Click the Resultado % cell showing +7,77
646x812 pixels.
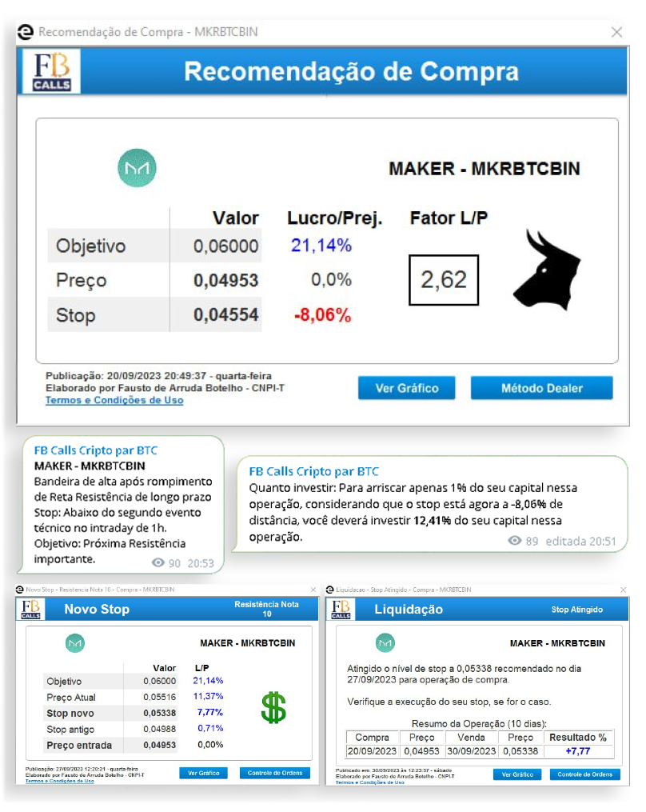[x=579, y=751]
